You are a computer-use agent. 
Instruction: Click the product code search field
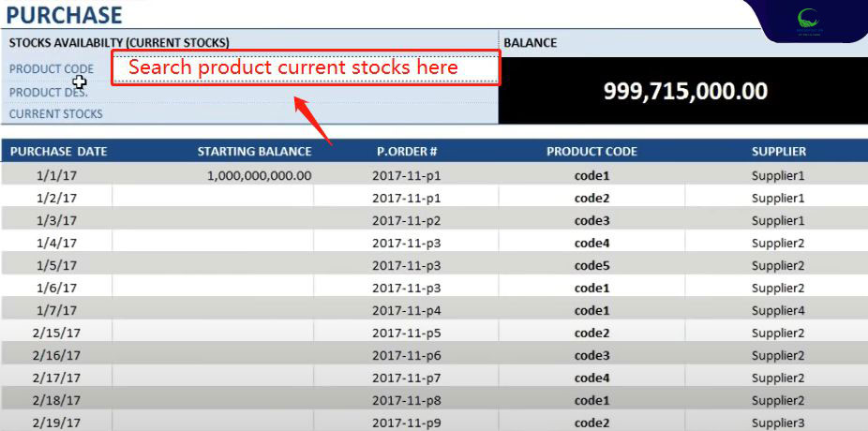click(306, 68)
